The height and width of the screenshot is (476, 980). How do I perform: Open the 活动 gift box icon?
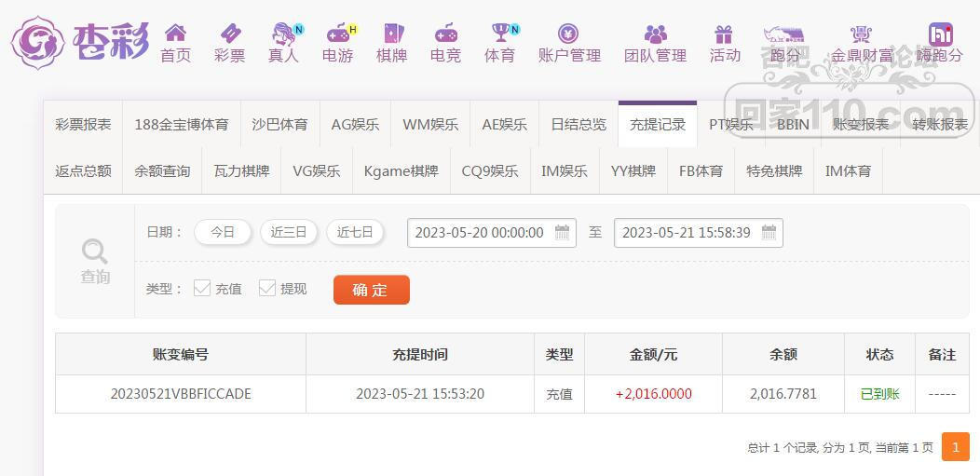(x=724, y=34)
